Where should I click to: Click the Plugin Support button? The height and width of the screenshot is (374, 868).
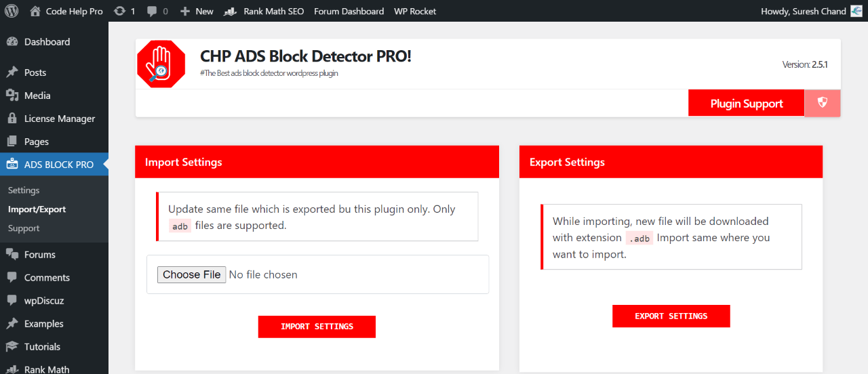tap(747, 103)
